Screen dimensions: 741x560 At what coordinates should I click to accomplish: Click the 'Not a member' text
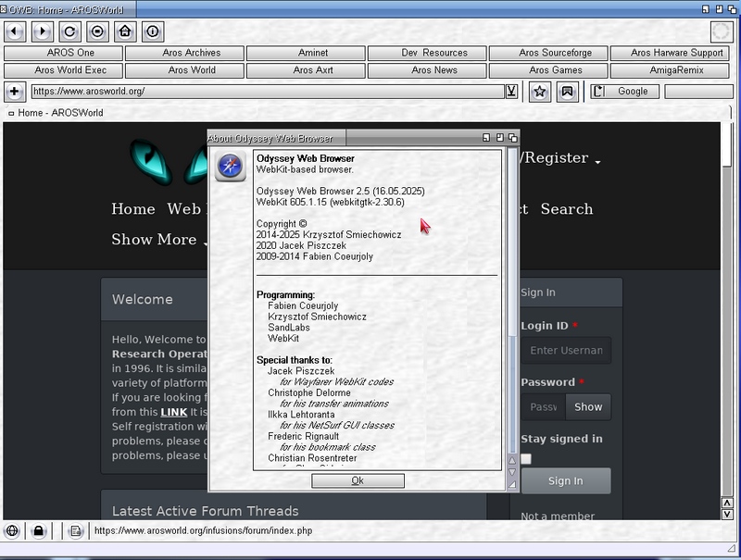[x=558, y=516]
